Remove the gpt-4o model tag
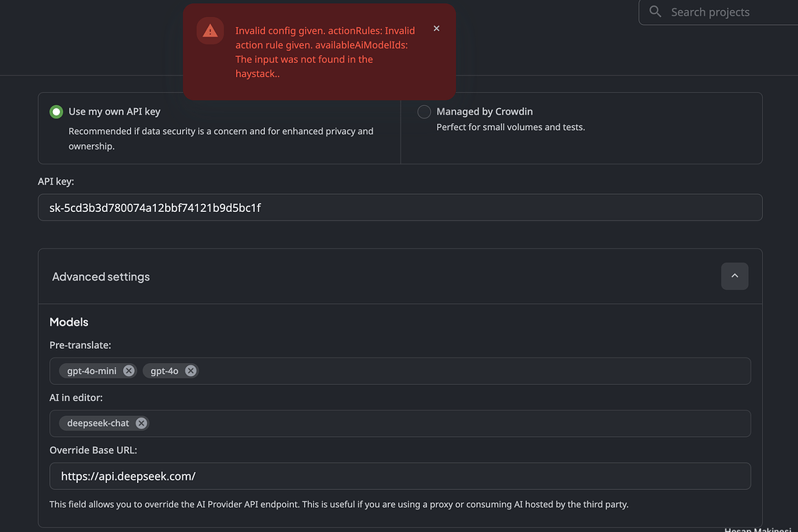 coord(189,371)
